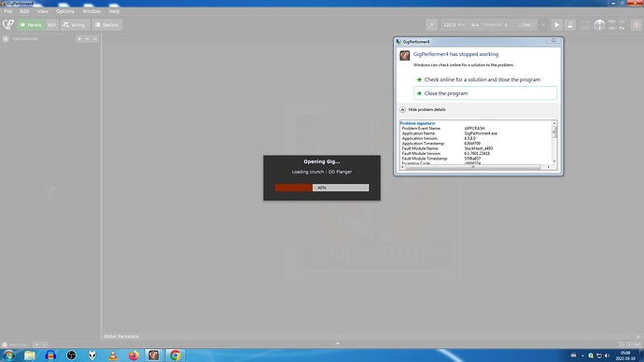Open the Window menu

91,11
